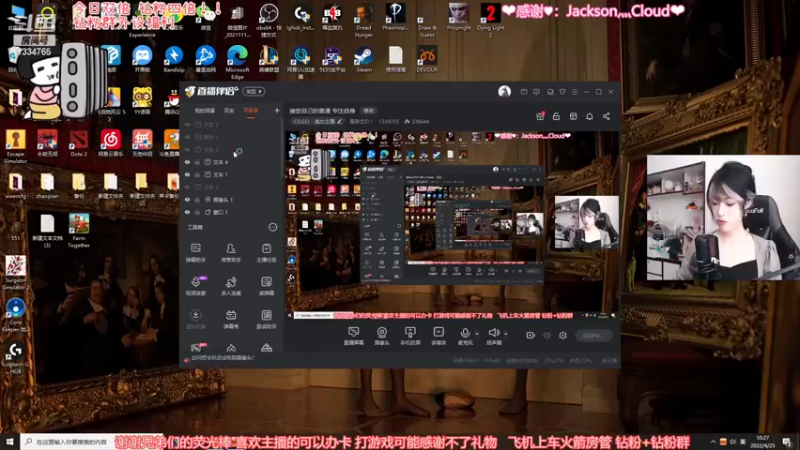Image resolution: width=800 pixels, height=450 pixels.
Task: Open the layout store icon
Action: coord(573,116)
